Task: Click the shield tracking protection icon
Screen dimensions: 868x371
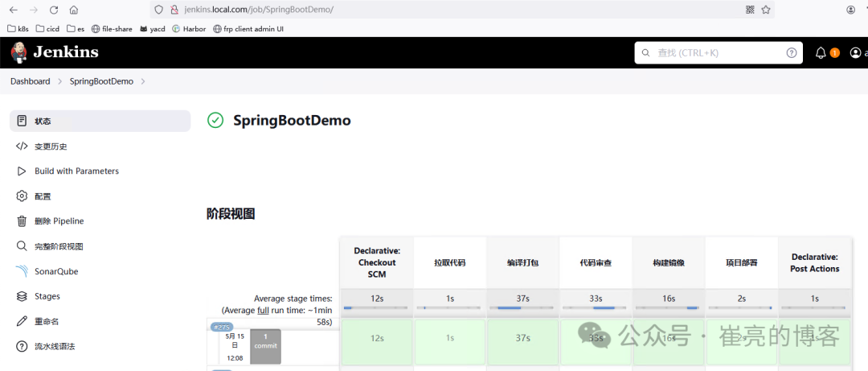Action: 159,10
